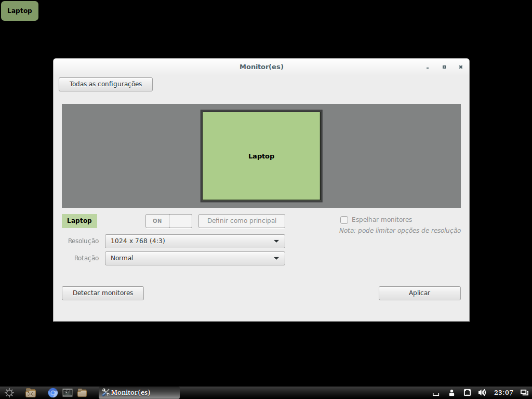Click the show desktop icon in tray
Viewport: 532px width, 399px height.
(436, 394)
